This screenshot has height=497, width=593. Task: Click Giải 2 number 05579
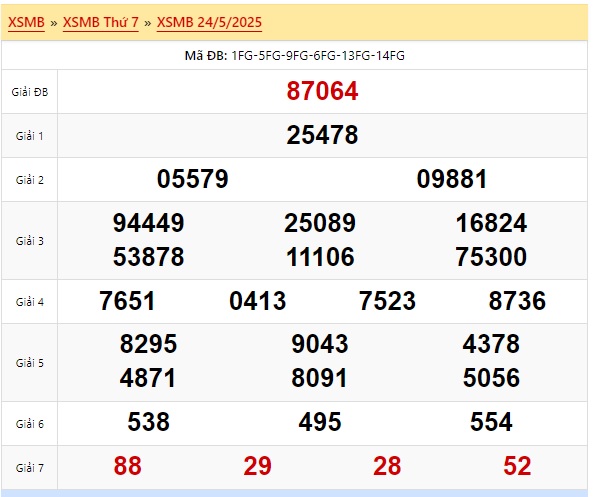[192, 179]
